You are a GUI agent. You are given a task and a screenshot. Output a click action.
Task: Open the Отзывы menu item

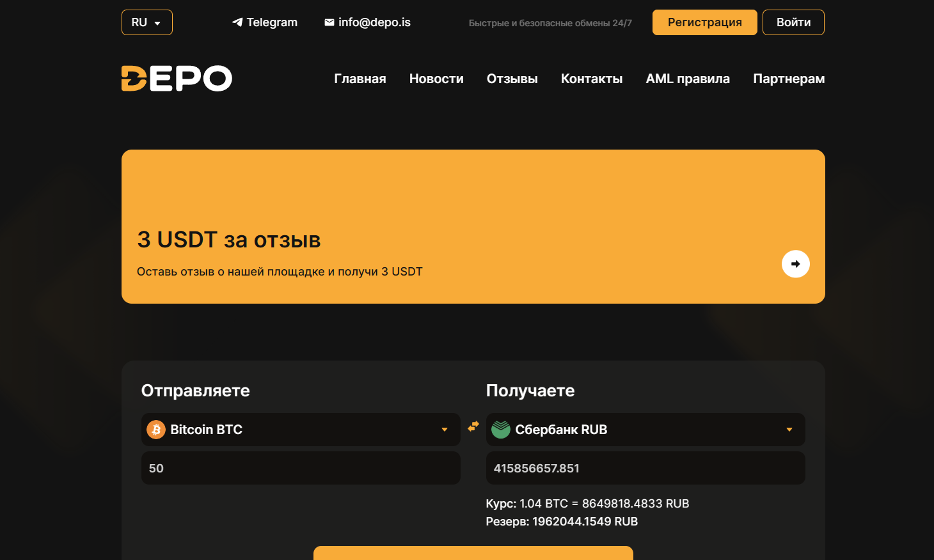point(512,79)
